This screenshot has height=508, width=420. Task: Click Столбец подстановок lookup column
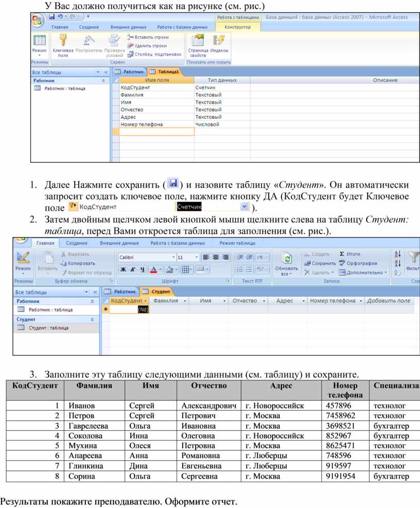pyautogui.click(x=154, y=55)
